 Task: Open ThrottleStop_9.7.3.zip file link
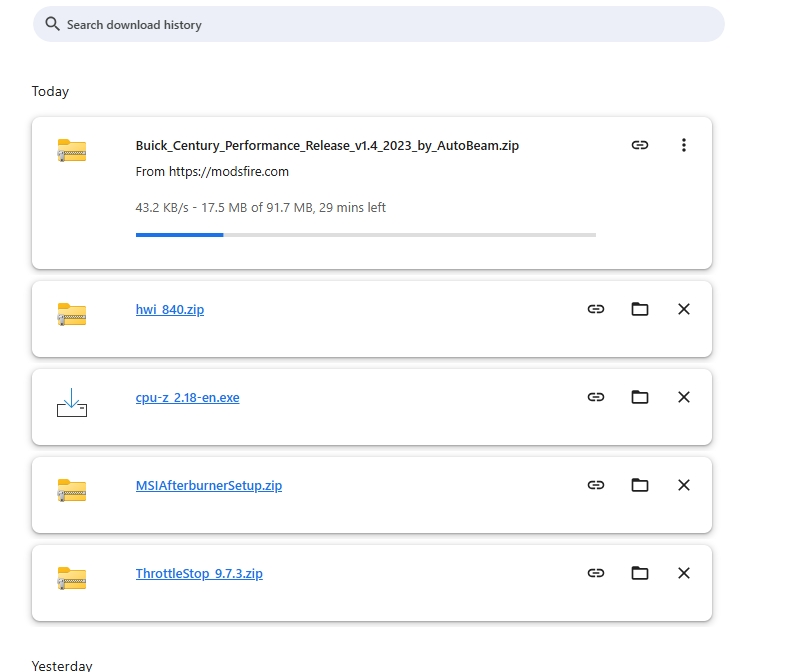(199, 573)
